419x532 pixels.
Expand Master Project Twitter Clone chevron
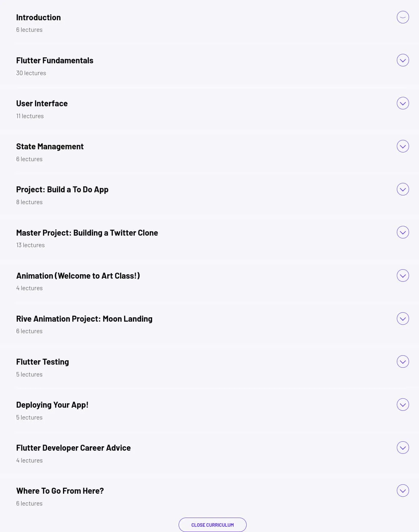pyautogui.click(x=403, y=232)
